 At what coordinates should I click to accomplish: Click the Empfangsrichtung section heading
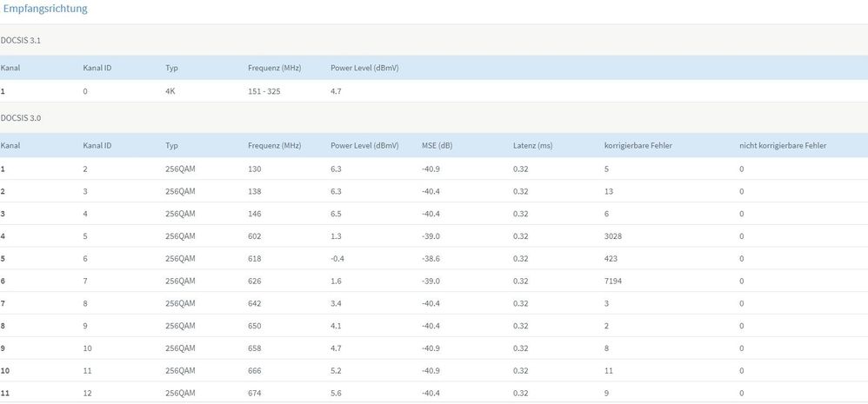pyautogui.click(x=45, y=9)
